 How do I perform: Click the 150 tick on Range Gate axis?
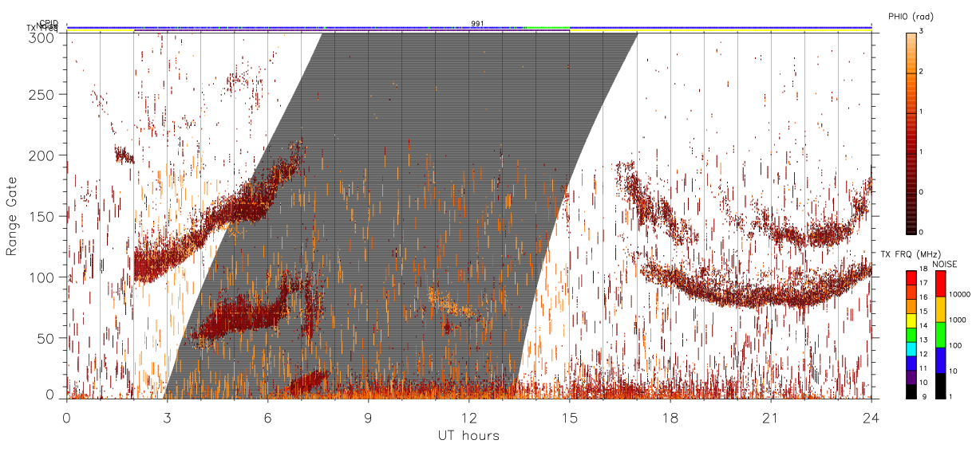pos(41,216)
